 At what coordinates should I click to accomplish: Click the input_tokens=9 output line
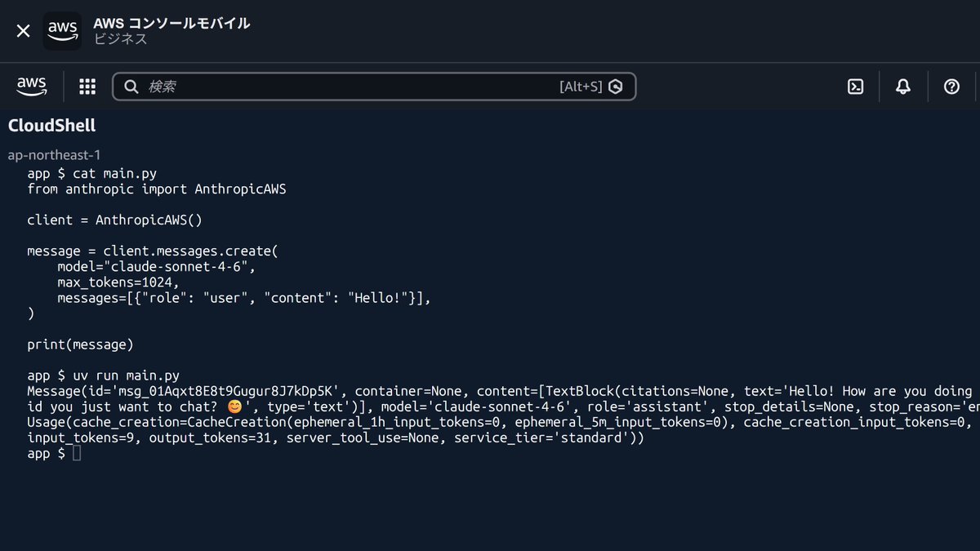[x=336, y=438]
